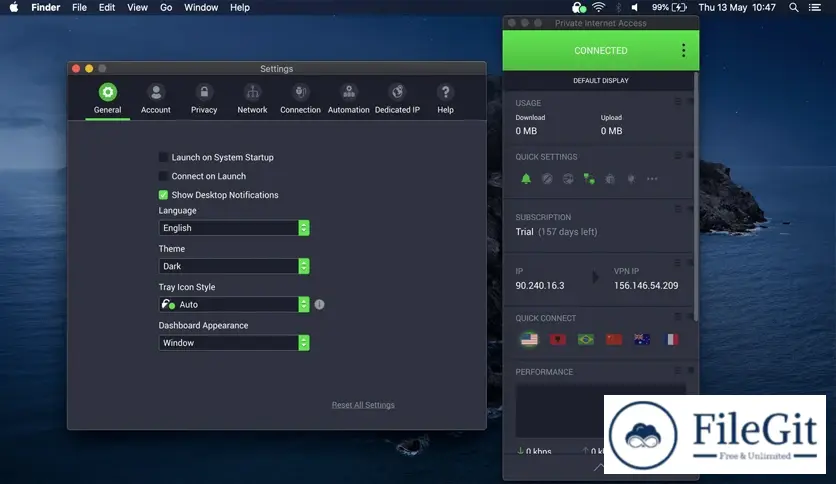
Task: Click the bug-shaped Quick Settings icon
Action: click(610, 179)
